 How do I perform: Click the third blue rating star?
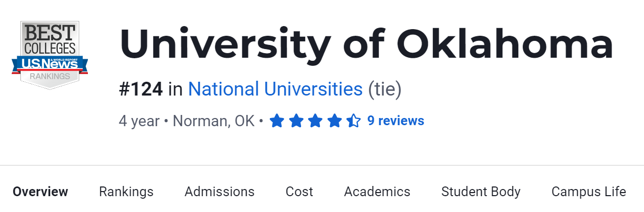pyautogui.click(x=315, y=121)
